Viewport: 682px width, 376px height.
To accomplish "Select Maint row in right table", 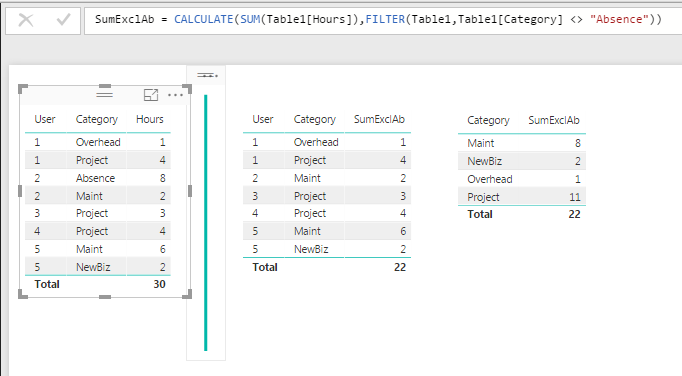I will pos(522,143).
